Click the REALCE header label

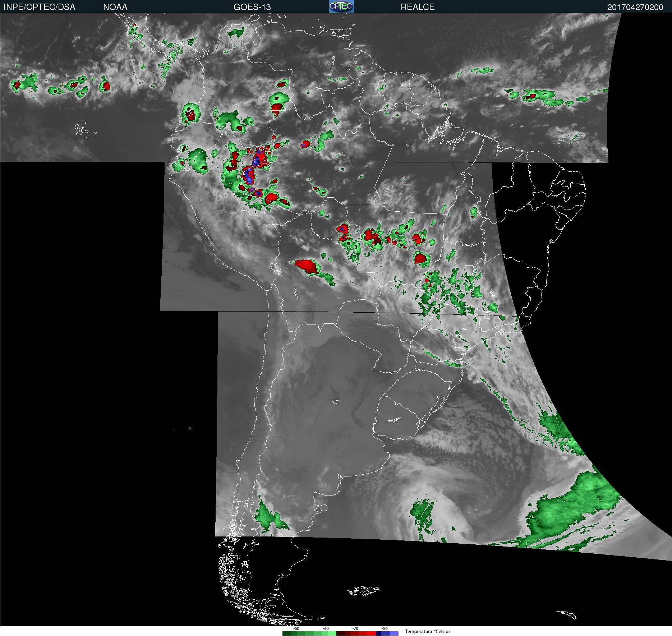tap(418, 7)
